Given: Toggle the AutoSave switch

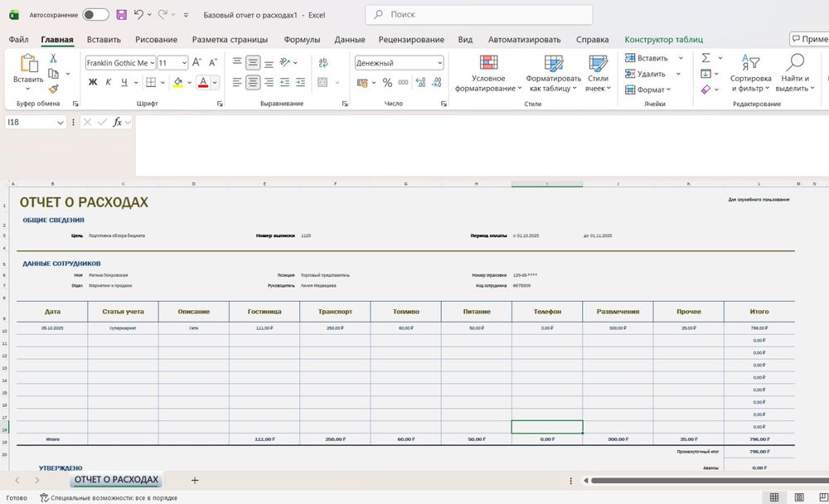Looking at the screenshot, I should coord(95,15).
